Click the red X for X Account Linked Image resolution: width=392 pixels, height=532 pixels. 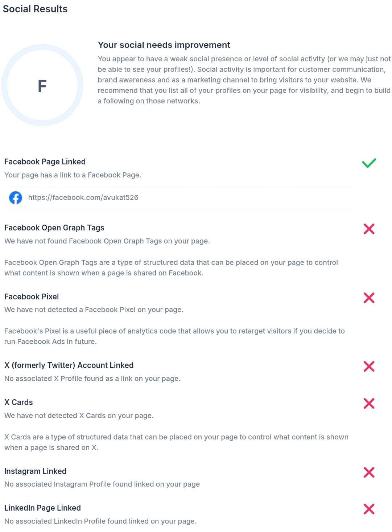[x=369, y=366]
